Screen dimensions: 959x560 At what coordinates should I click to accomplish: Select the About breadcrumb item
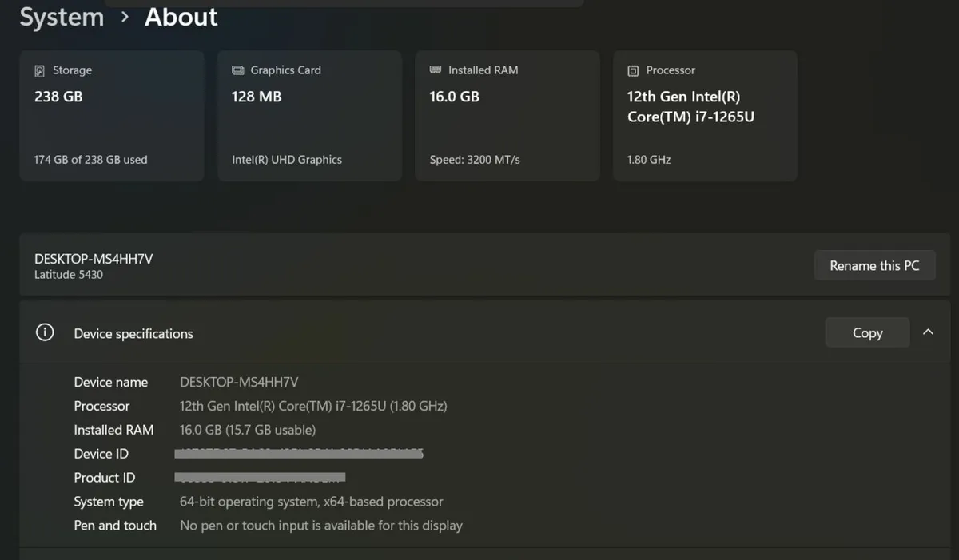coord(181,17)
